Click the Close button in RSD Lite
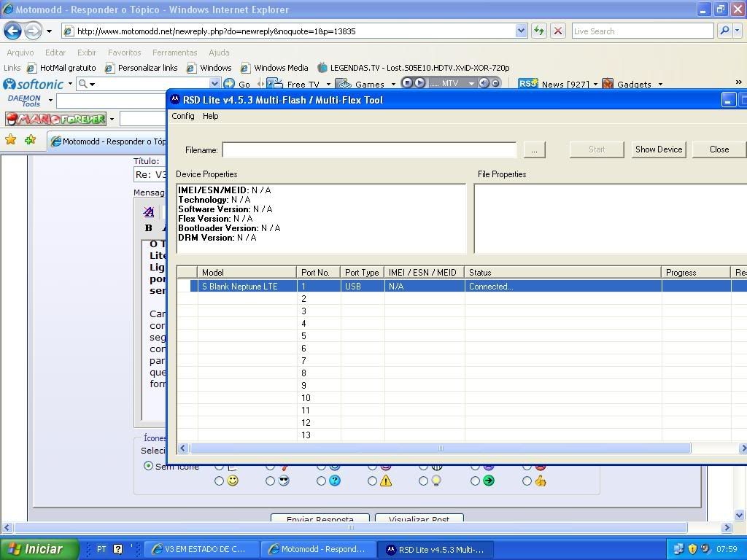747x560 pixels. 719,149
